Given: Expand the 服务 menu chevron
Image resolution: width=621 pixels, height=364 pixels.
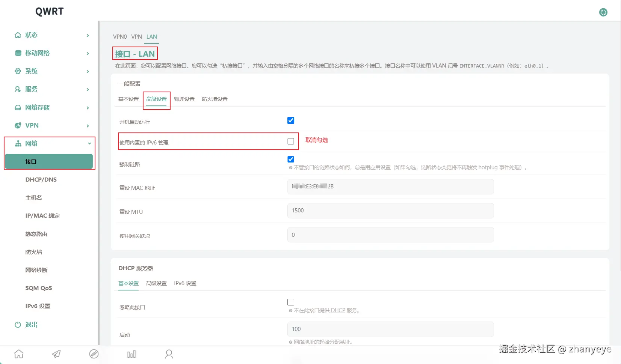Looking at the screenshot, I should tap(88, 89).
